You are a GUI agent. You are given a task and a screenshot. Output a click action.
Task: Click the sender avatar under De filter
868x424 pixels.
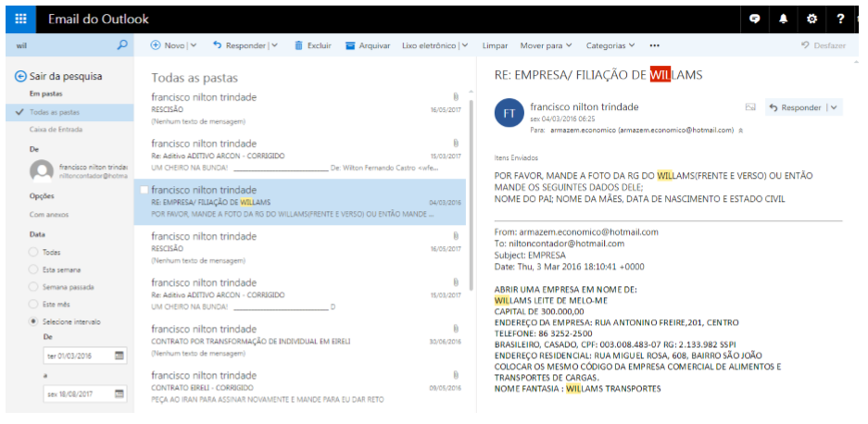(42, 171)
